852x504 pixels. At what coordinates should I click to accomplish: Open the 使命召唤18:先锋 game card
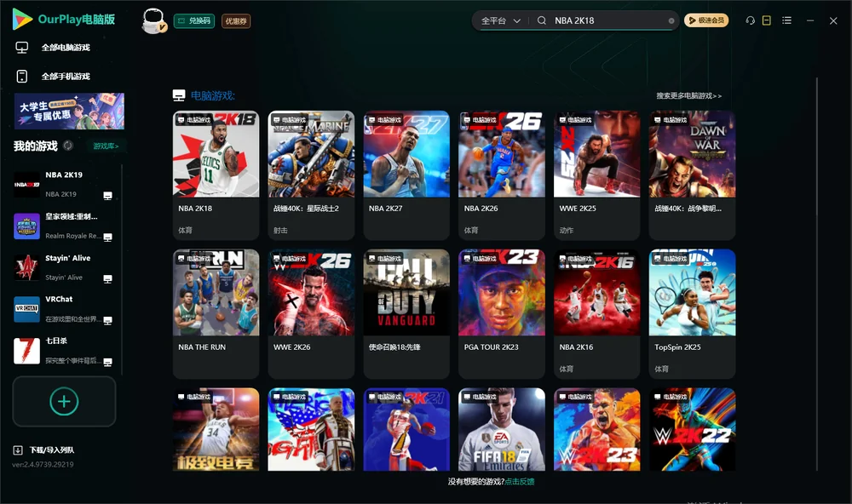tap(406, 314)
